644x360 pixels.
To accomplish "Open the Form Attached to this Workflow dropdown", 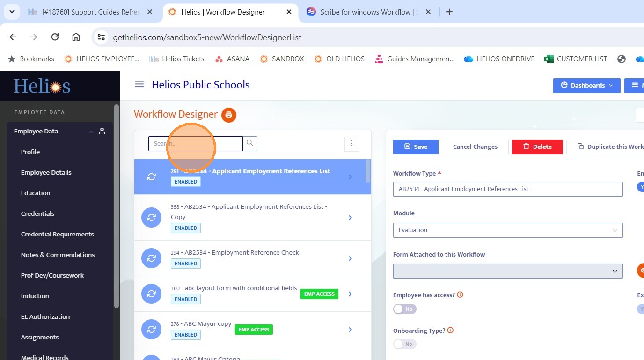I will (508, 271).
